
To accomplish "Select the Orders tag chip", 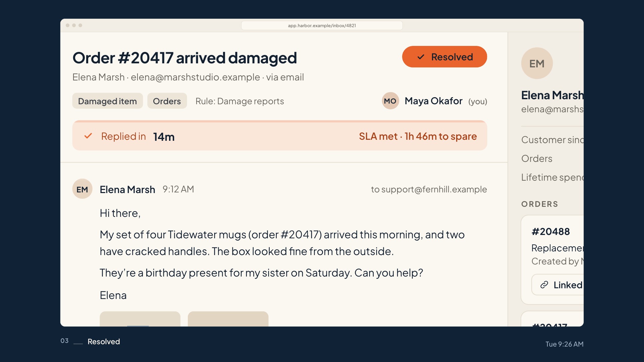I will tap(167, 101).
